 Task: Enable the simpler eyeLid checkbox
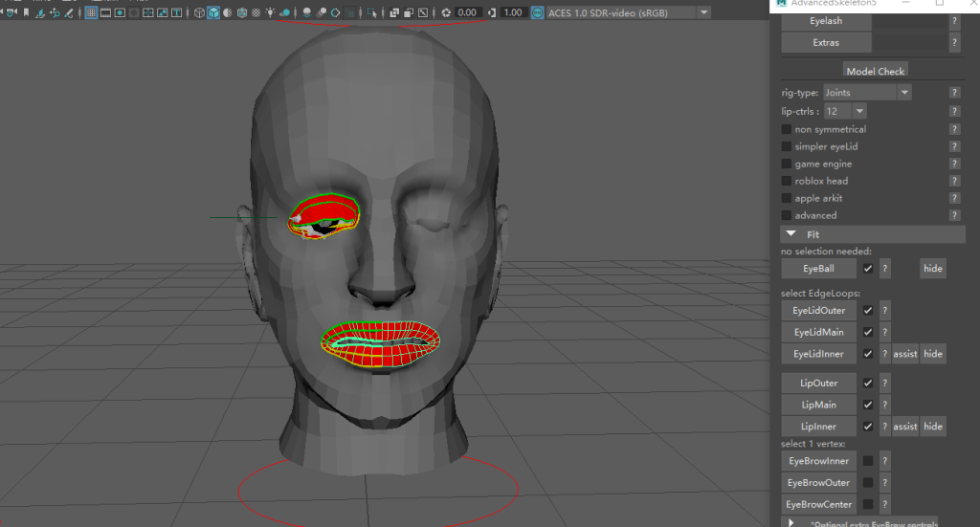point(787,146)
